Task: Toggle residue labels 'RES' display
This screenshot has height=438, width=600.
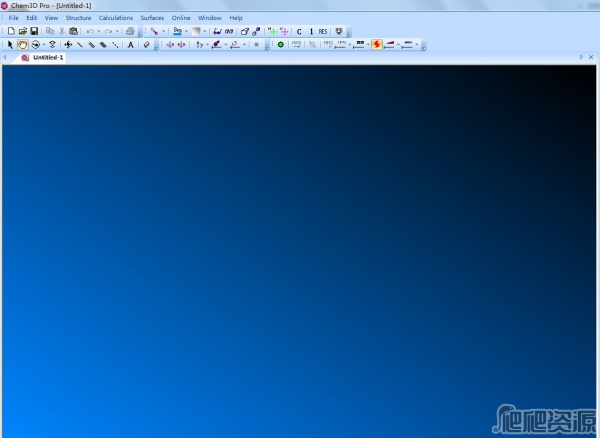Action: [323, 31]
